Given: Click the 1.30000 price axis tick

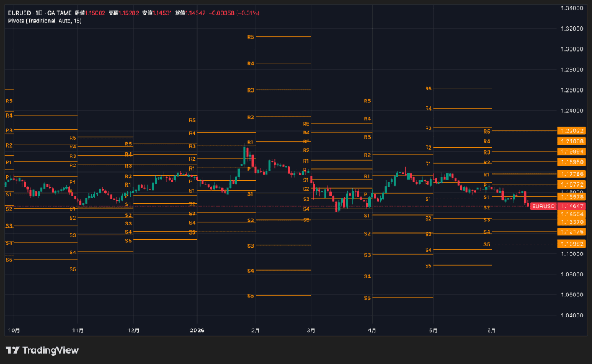Looking at the screenshot, I should click(572, 49).
